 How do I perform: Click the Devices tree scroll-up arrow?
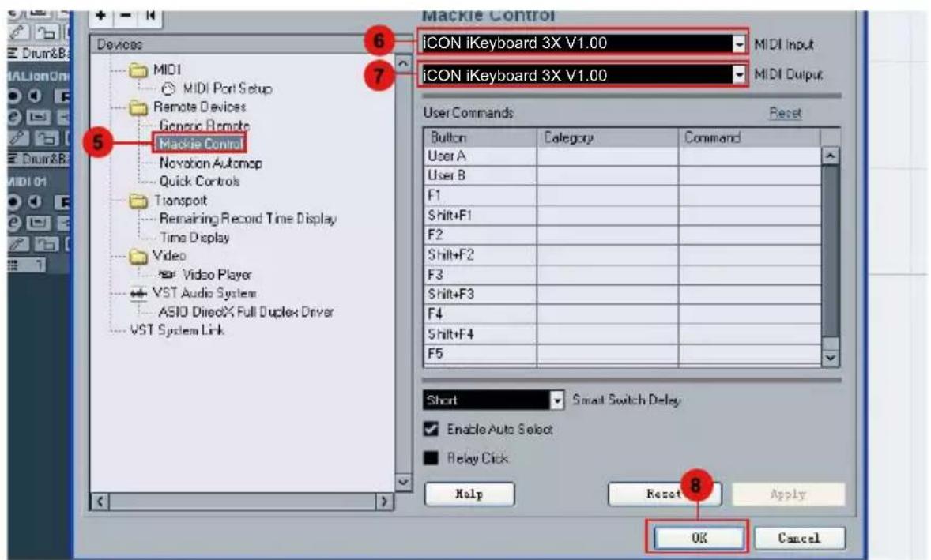(x=403, y=63)
